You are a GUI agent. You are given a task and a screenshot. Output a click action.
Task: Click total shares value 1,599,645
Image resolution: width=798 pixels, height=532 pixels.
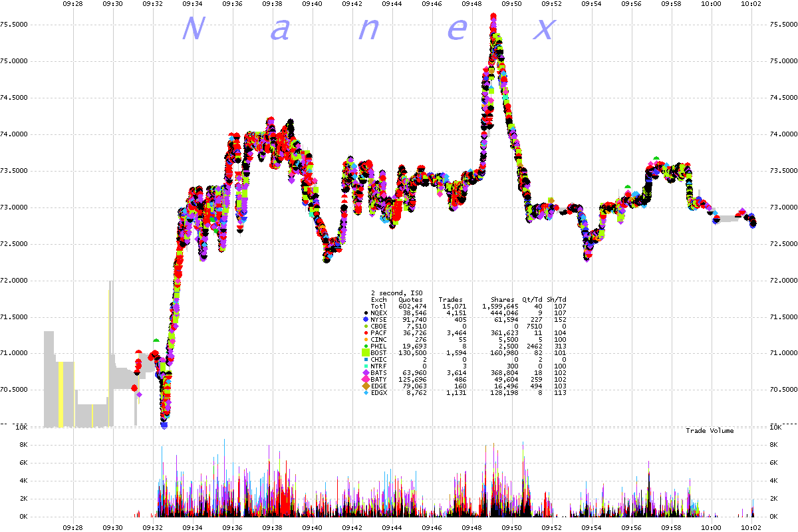click(500, 307)
